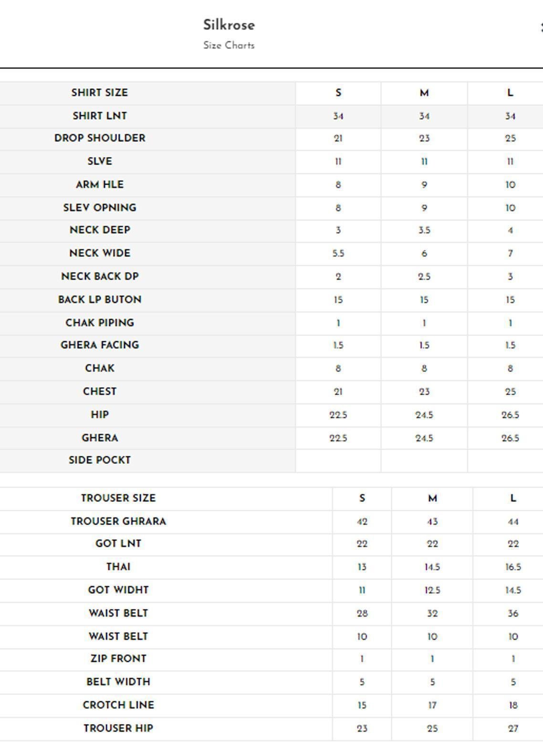Click the BACK LP BUTON row label
The height and width of the screenshot is (756, 543).
click(100, 300)
